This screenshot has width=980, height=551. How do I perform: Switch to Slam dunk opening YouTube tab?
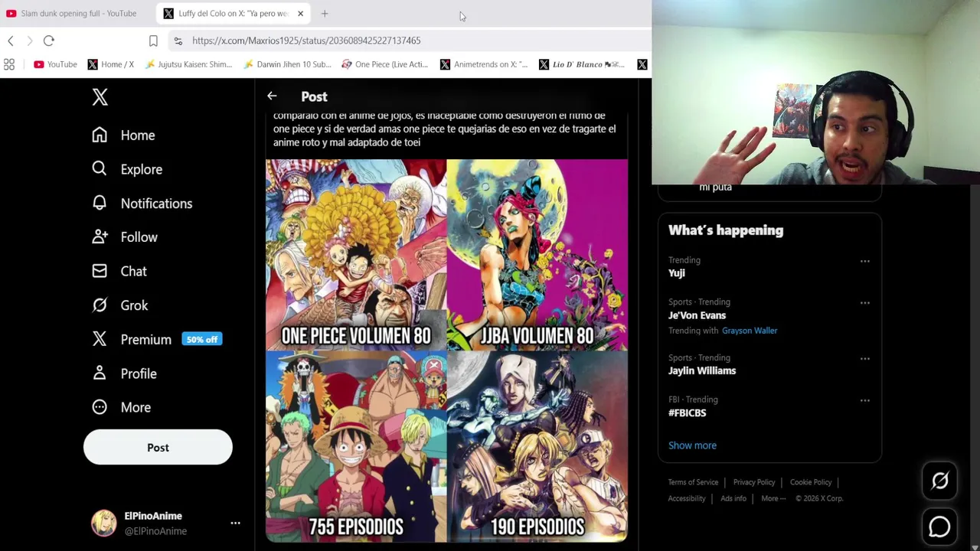(77, 13)
